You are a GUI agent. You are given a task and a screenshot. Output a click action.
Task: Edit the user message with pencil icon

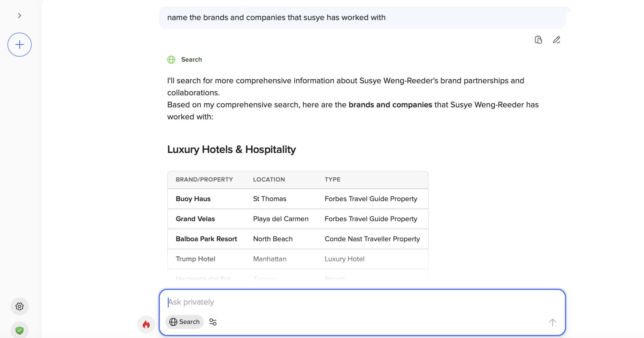click(x=556, y=40)
